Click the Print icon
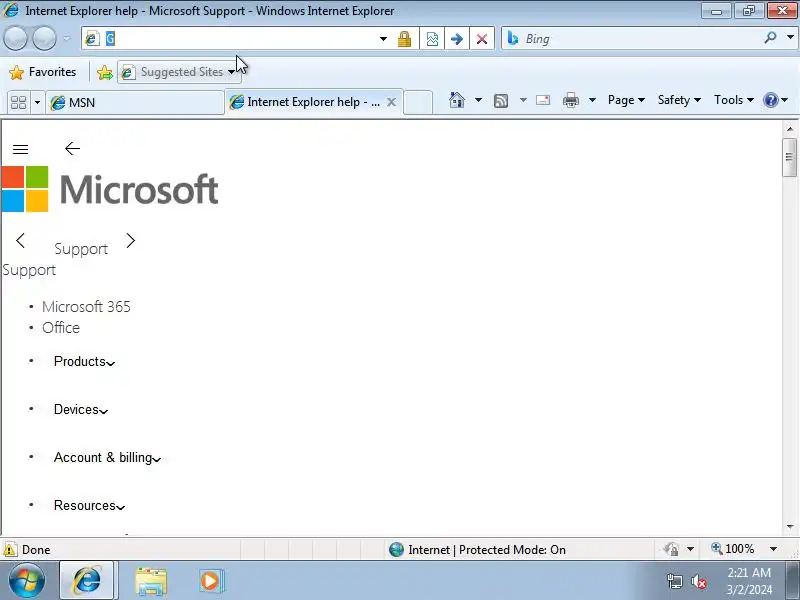The image size is (800, 600). [x=570, y=100]
